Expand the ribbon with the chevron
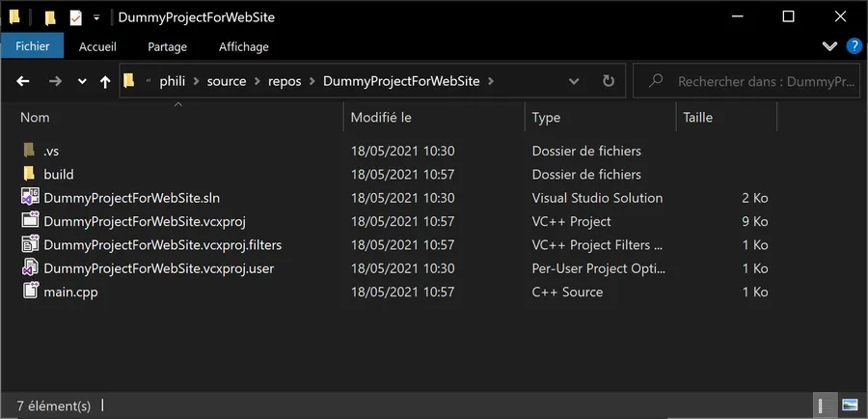 829,46
